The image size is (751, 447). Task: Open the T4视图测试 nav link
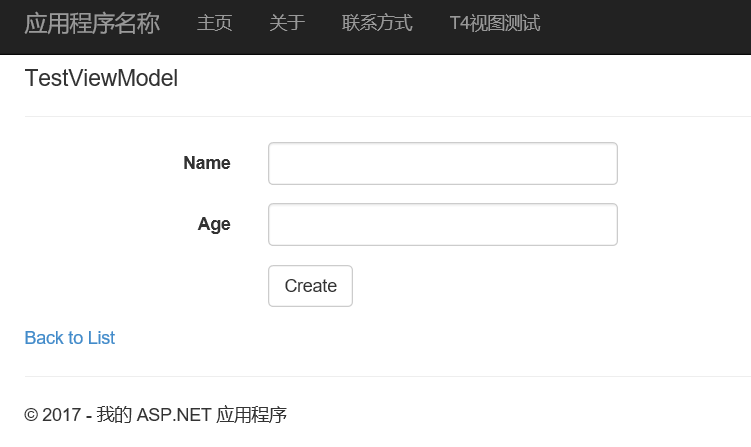tap(495, 23)
